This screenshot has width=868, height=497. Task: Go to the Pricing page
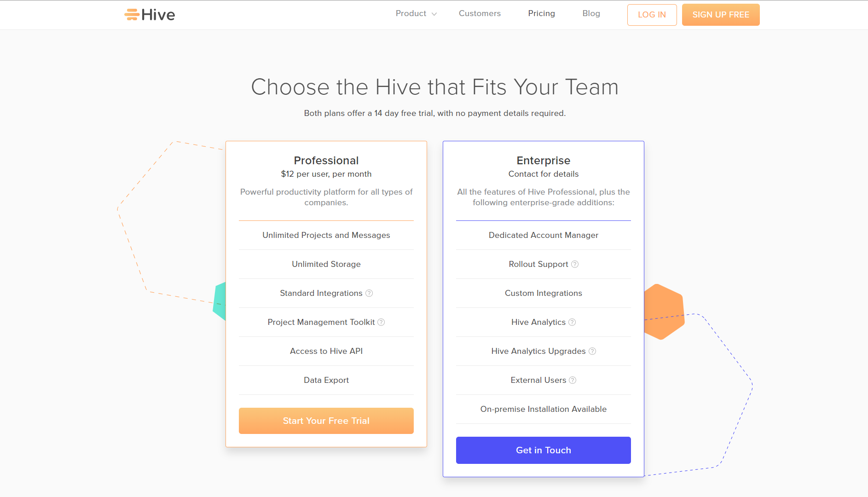(x=541, y=14)
